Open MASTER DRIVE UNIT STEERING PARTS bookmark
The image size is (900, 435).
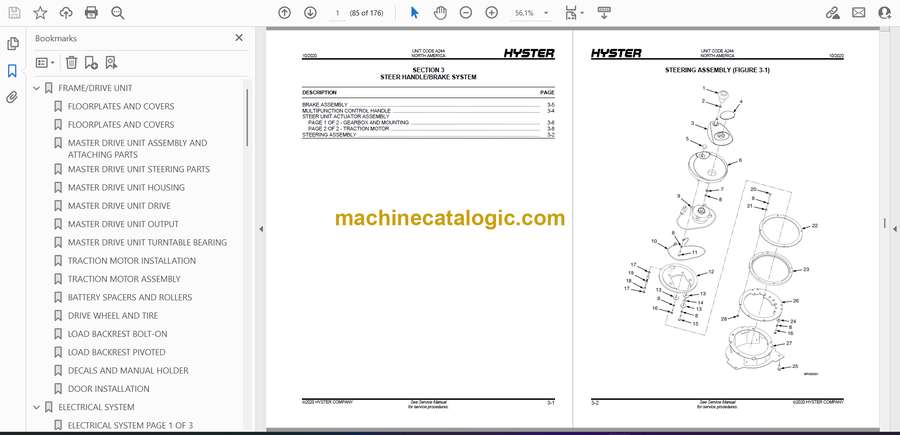[139, 169]
